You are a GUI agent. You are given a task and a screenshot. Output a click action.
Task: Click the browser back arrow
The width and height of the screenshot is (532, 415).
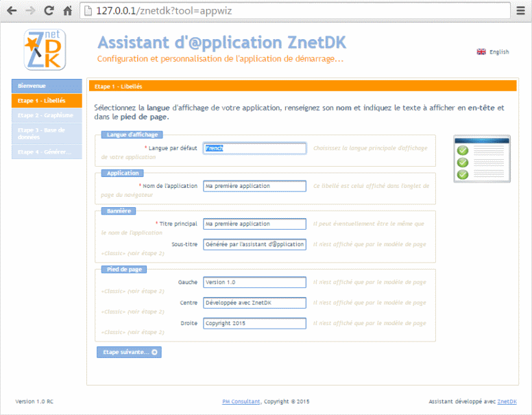click(12, 11)
